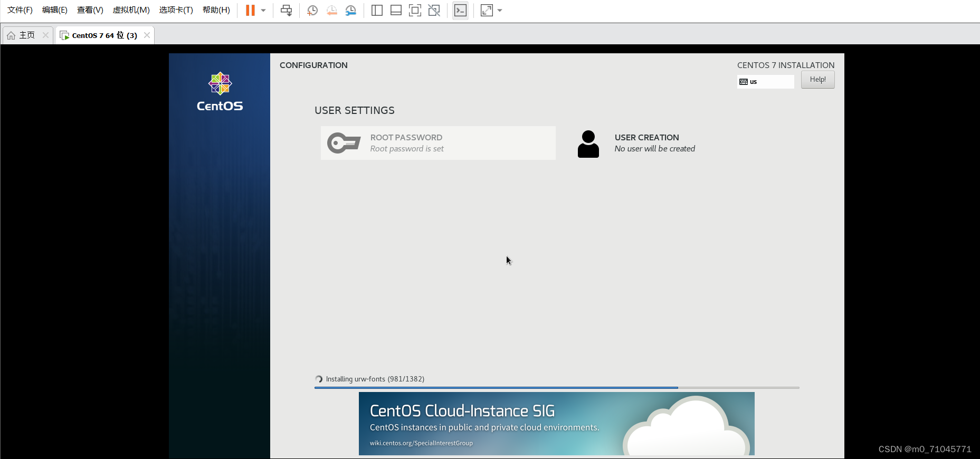Send Ctrl+Alt+Del to the virtual machine
Viewport: 980px width, 459px height.
click(286, 10)
